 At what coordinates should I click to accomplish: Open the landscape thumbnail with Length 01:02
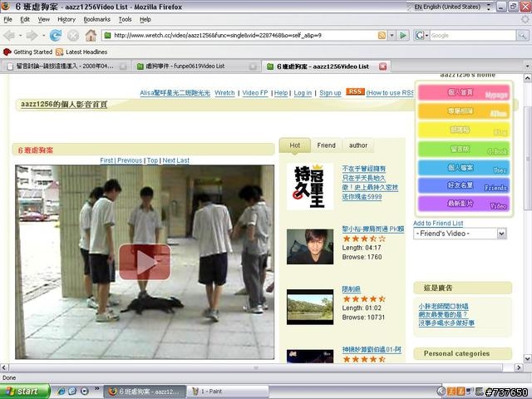(310, 307)
